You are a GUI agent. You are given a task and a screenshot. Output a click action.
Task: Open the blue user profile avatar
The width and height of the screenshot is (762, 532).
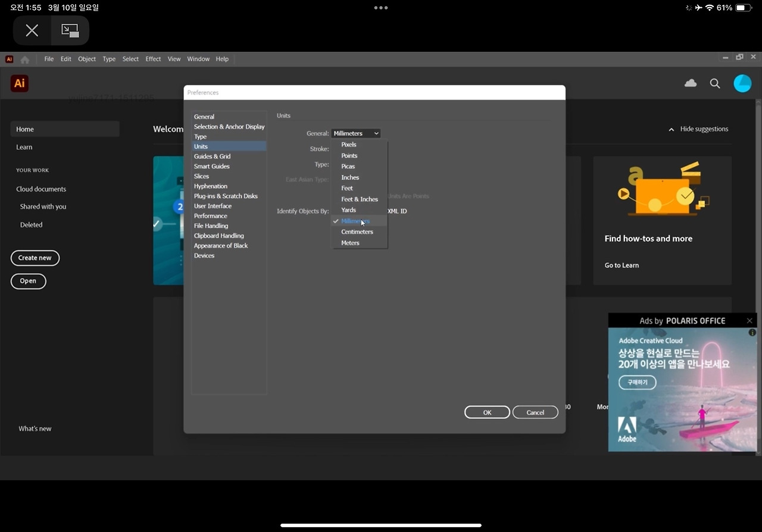tap(742, 83)
